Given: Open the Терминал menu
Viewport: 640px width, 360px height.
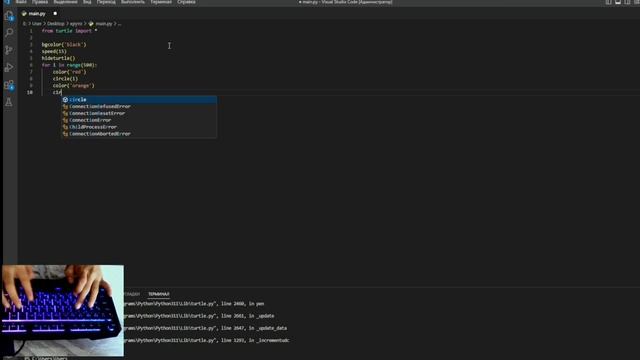Looking at the screenshot, I should tap(161, 2).
